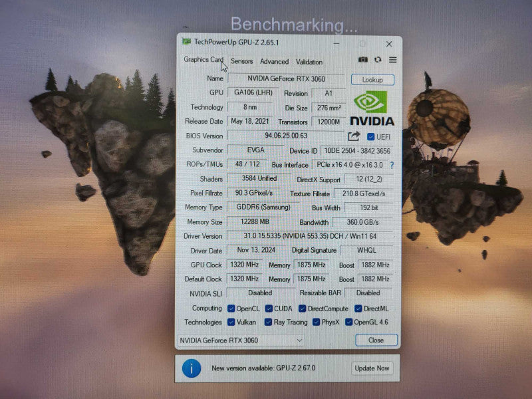Click the Pixel Fillrate value 90.3 GPixel/s
Screen dimensions: 532x399
pos(254,193)
